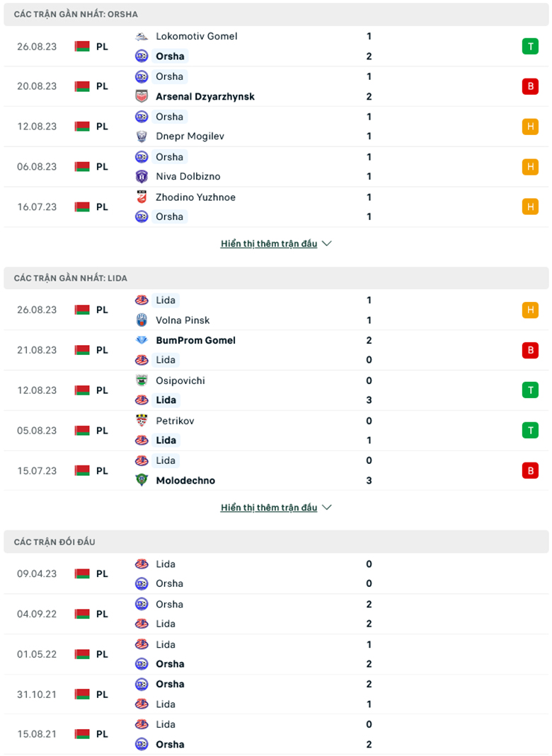Click the Zhodino Yuzhnoe club logo
This screenshot has width=552, height=756.
tap(142, 197)
